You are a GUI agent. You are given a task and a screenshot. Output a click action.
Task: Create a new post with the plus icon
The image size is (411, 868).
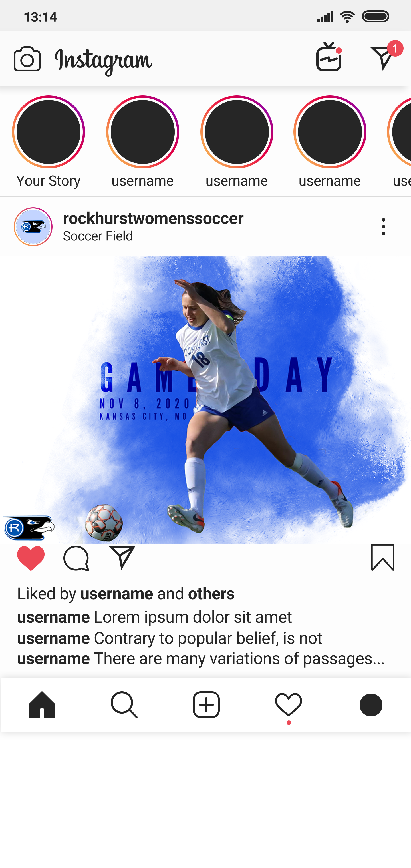pyautogui.click(x=206, y=705)
